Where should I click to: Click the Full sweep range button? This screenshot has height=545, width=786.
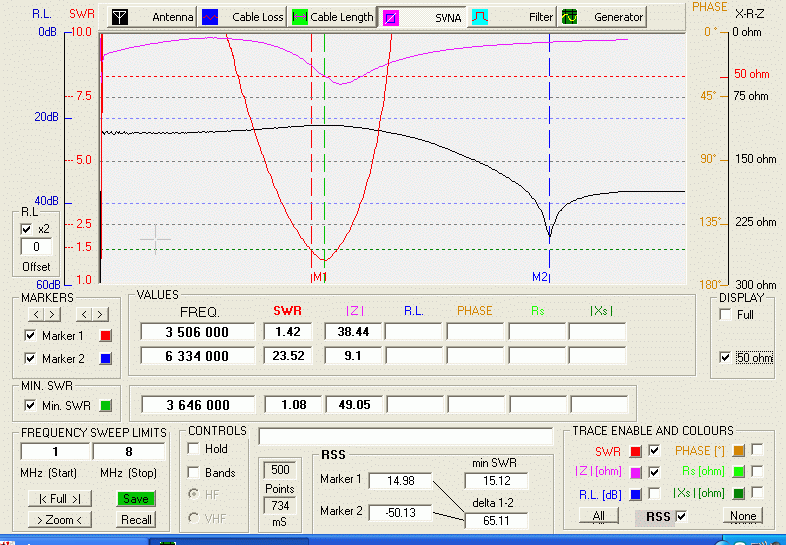coord(60,498)
